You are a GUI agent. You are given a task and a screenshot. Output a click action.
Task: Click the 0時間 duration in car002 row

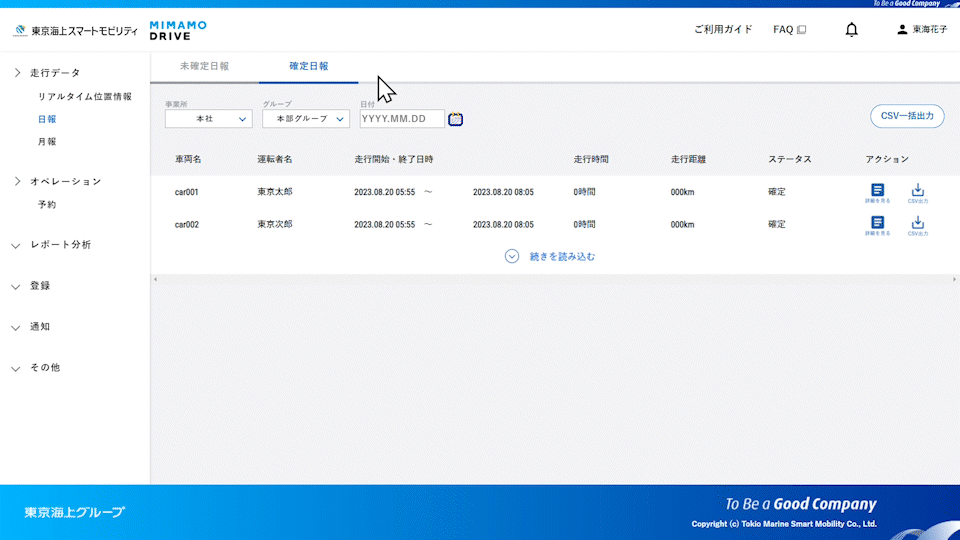[584, 225]
